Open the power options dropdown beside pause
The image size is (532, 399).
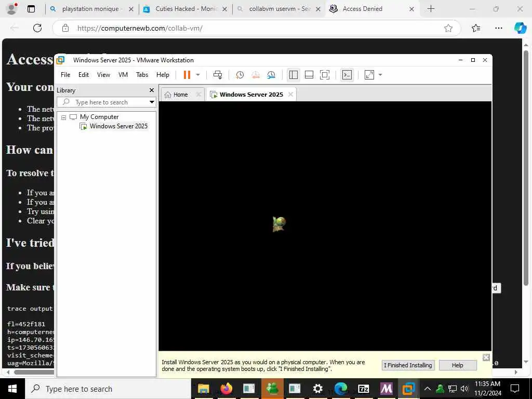198,75
